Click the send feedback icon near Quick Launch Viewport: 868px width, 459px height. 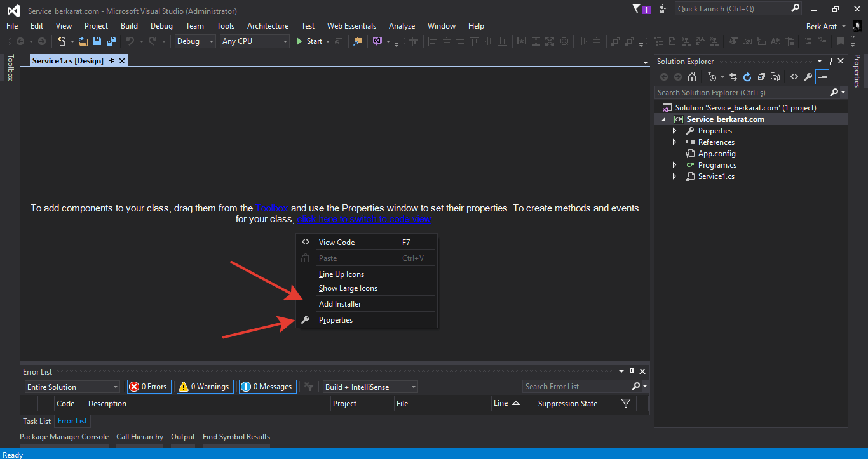click(x=664, y=9)
